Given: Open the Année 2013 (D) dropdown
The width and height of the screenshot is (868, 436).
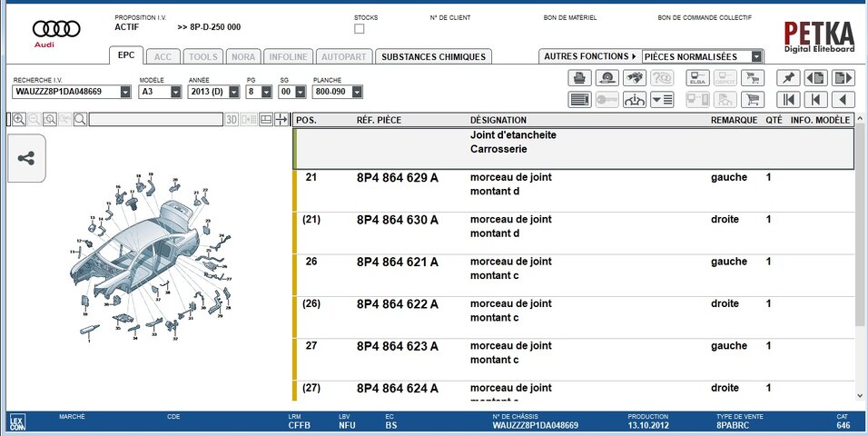Looking at the screenshot, I should (x=234, y=92).
